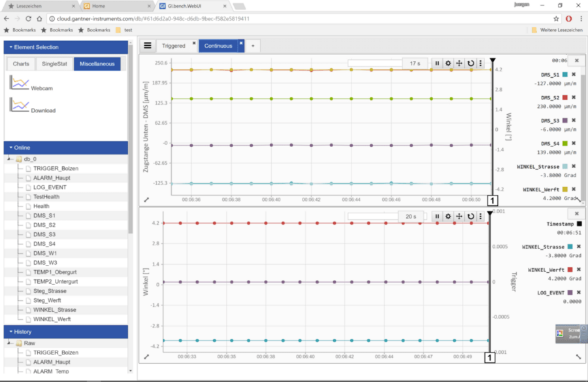The width and height of the screenshot is (588, 382).
Task: Remove WINKEL_Werft from the lower legend
Action: [x=579, y=269]
